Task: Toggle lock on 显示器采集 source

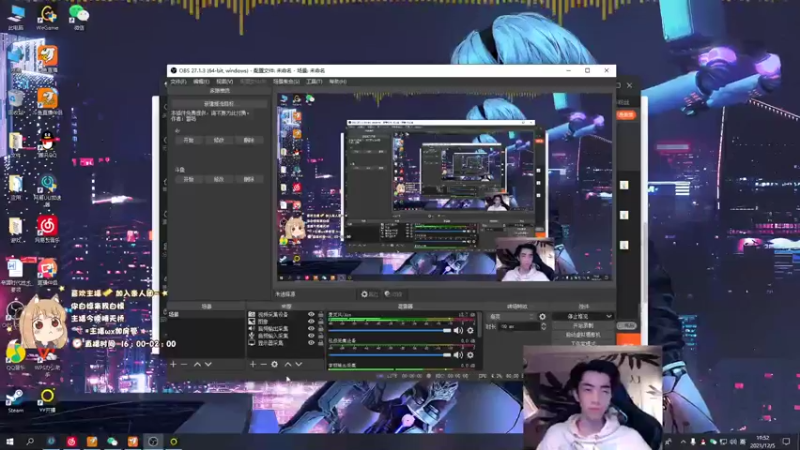Action: tap(320, 343)
